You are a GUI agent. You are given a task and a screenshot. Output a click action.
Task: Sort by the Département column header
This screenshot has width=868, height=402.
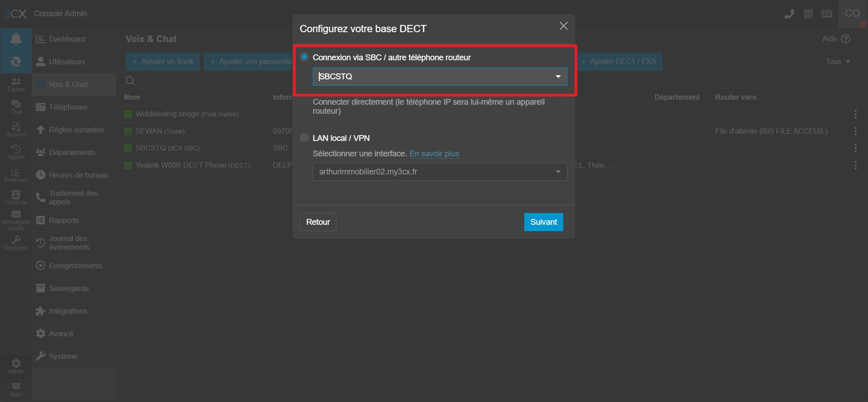pos(677,97)
